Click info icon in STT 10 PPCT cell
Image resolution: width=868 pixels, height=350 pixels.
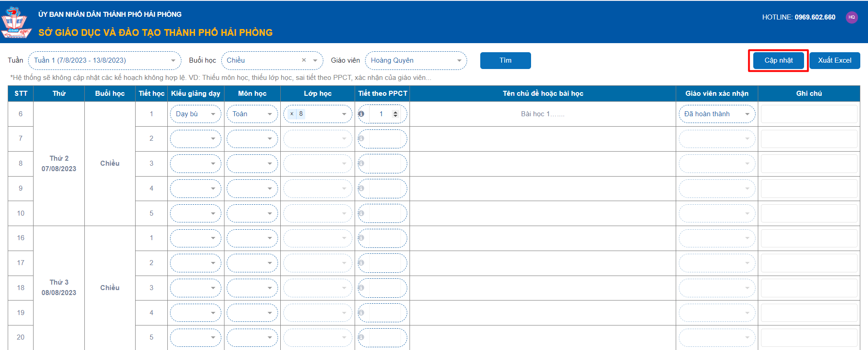click(361, 213)
